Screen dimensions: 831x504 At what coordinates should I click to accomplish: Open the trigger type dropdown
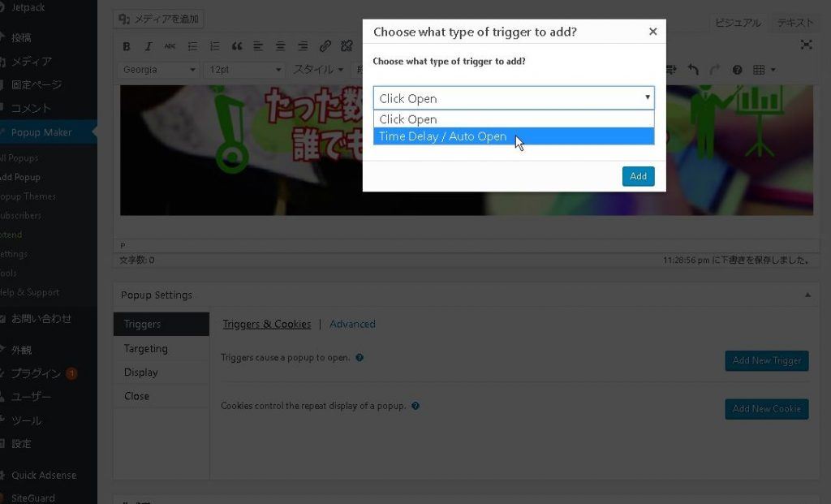coord(513,97)
